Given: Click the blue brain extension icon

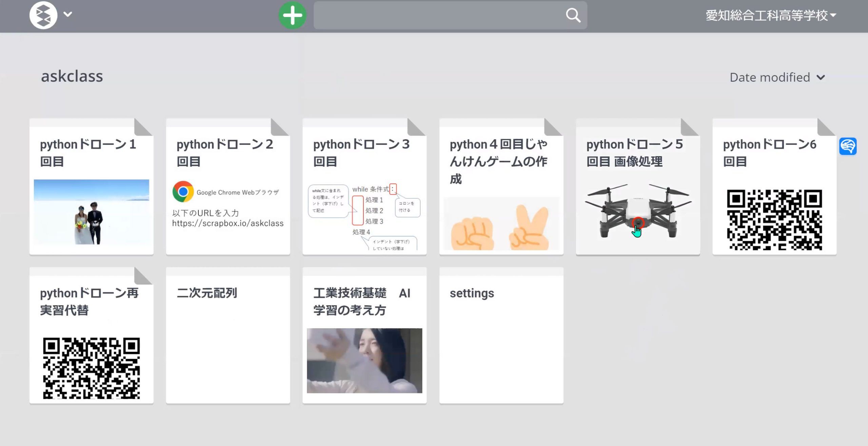Looking at the screenshot, I should point(848,146).
